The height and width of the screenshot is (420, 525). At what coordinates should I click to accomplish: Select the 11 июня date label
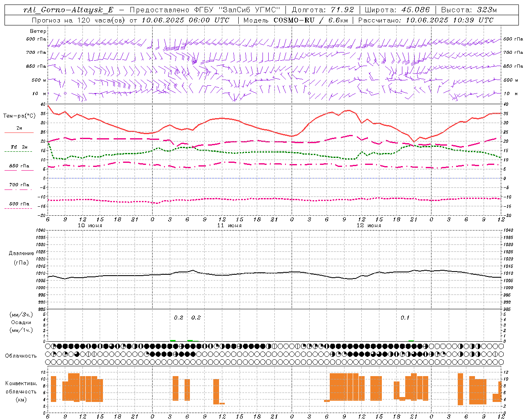point(229,226)
